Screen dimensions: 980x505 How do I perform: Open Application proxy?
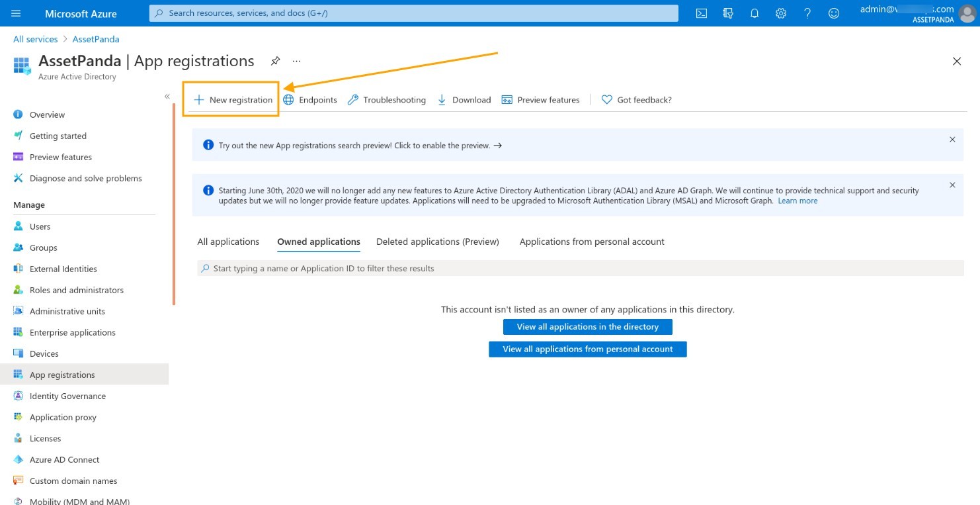[x=63, y=417]
